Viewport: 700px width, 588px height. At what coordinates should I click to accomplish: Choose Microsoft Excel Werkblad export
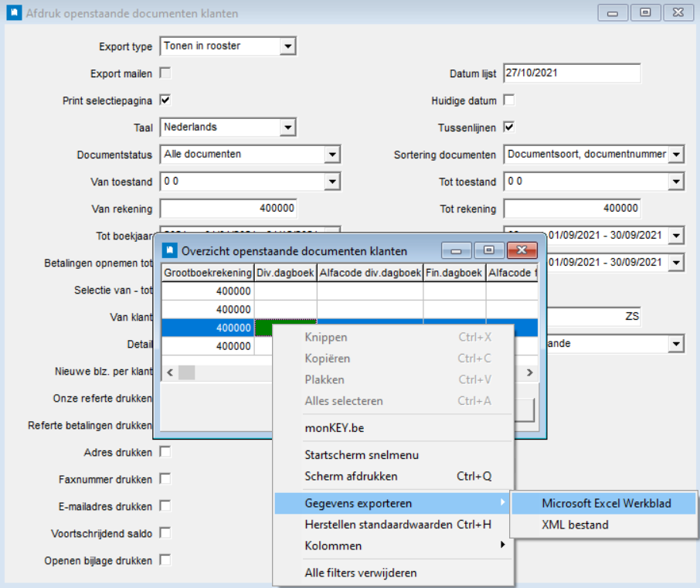pyautogui.click(x=606, y=504)
